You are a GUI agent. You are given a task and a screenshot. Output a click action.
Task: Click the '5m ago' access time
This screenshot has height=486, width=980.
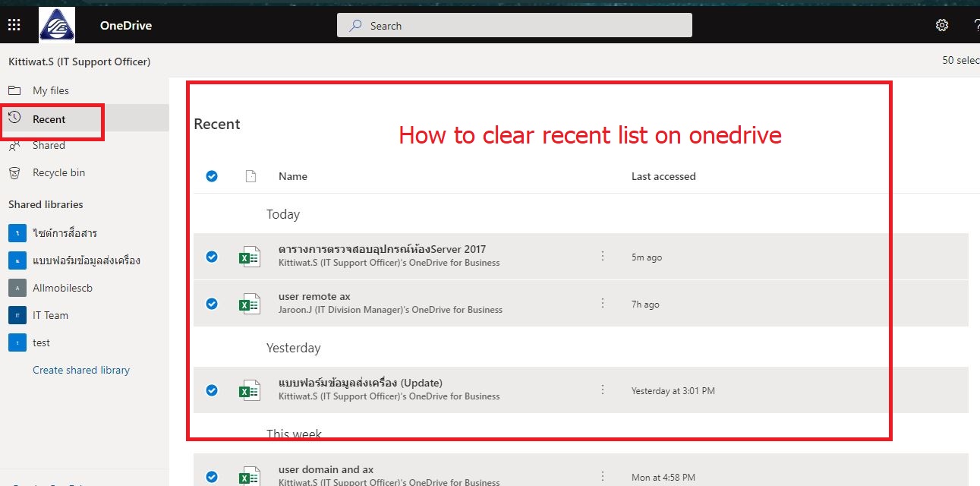[x=647, y=257]
